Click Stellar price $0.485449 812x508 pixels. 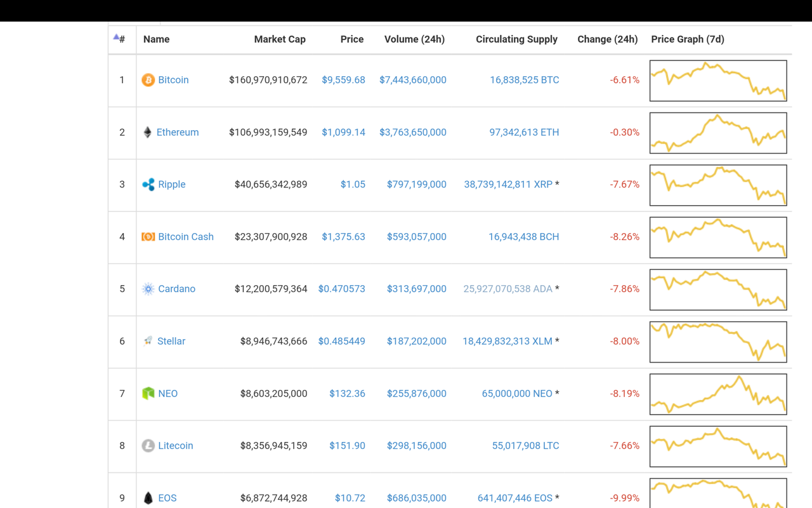coord(342,341)
